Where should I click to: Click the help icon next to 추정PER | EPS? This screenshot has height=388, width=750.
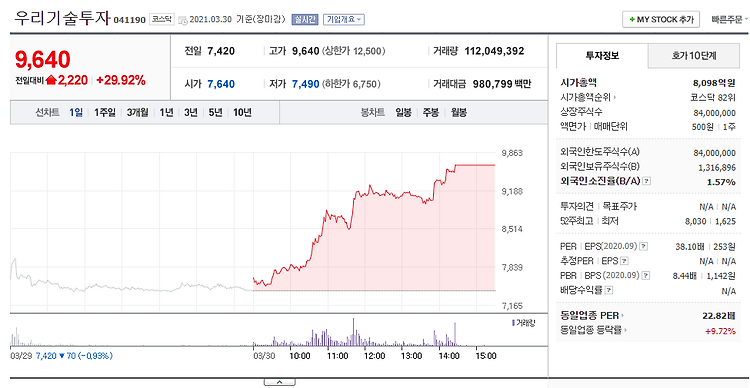tap(624, 261)
